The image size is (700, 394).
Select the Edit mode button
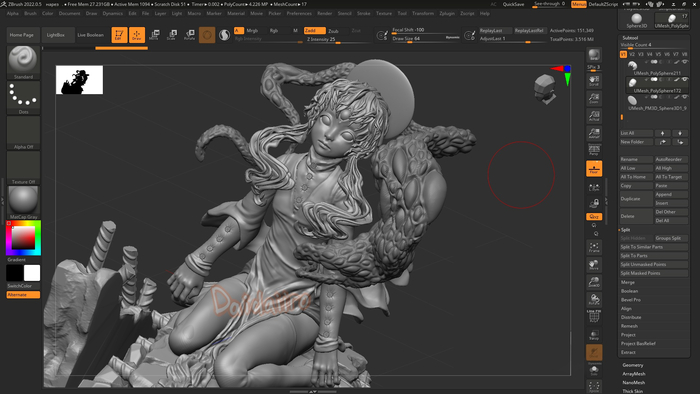point(119,35)
